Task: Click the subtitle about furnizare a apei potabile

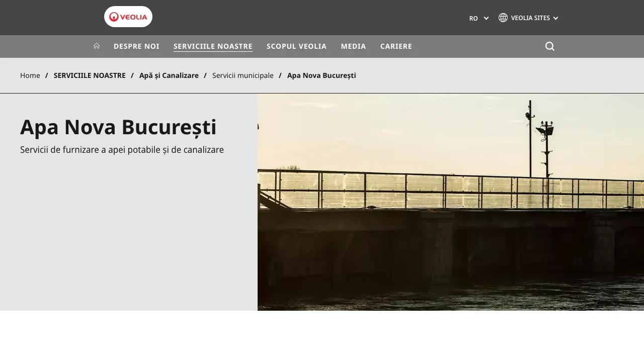Action: click(122, 150)
